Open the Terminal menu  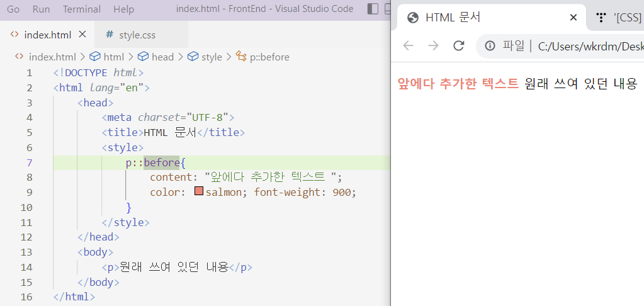(x=82, y=9)
